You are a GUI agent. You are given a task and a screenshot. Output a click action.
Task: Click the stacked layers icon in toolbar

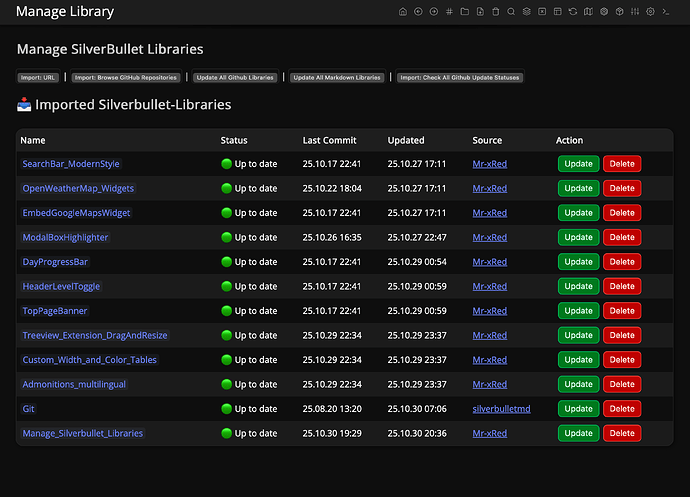pyautogui.click(x=526, y=12)
